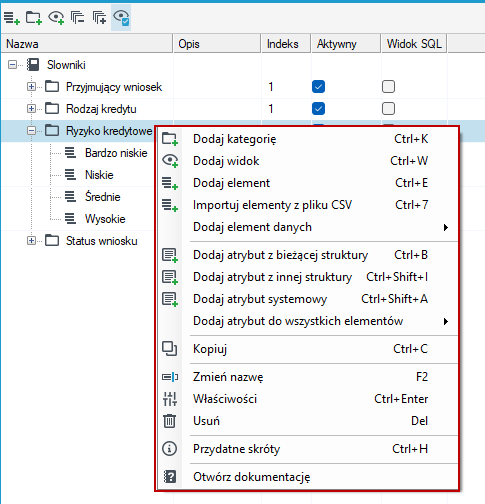Click the Dodaj widok eye menu icon

(x=170, y=161)
